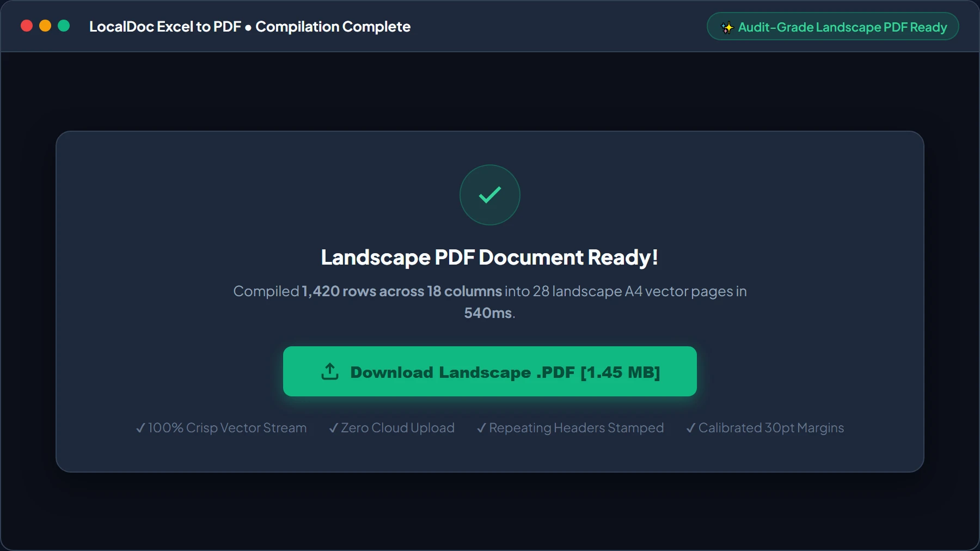The image size is (980, 551).
Task: Click the green success checkmark circle
Action: pos(490,195)
